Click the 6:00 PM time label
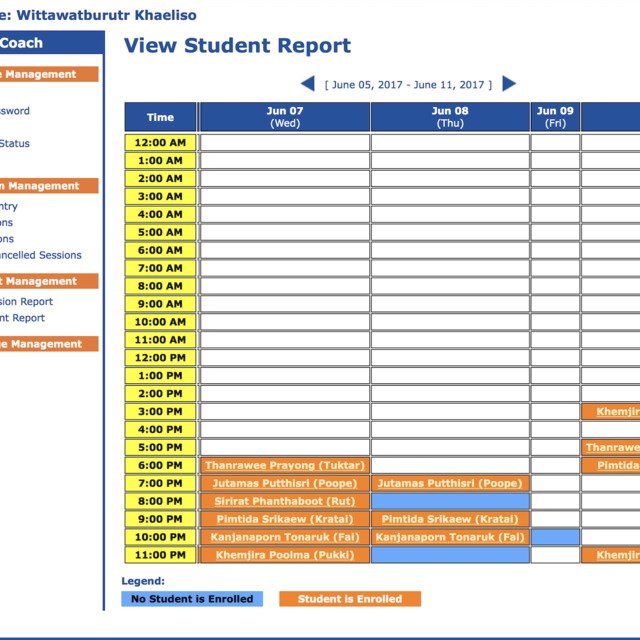This screenshot has width=640, height=640. tap(160, 465)
